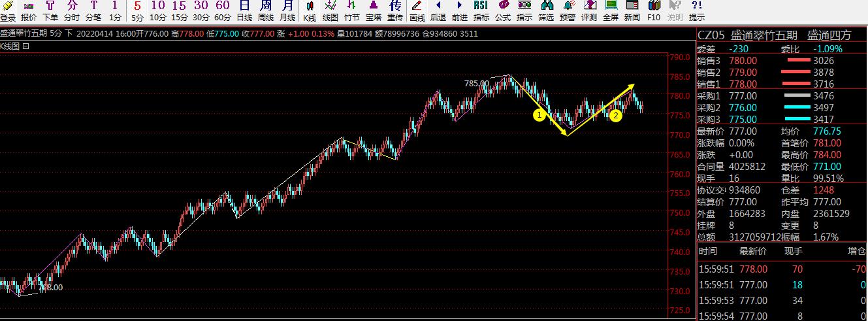Image resolution: width=868 pixels, height=321 pixels.
Task: Click the 时间 column header
Action: pyautogui.click(x=708, y=252)
